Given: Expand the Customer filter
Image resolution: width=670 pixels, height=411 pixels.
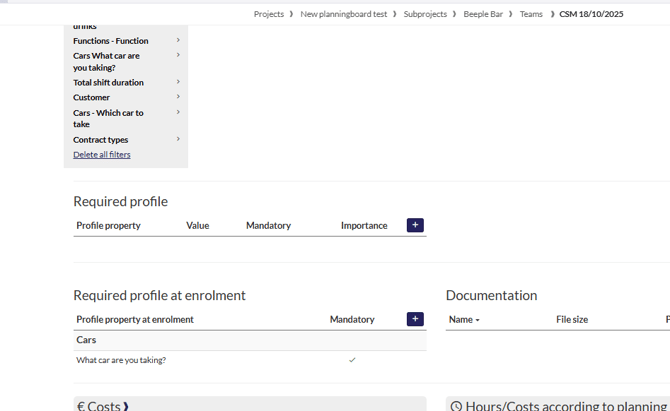Looking at the screenshot, I should click(178, 97).
